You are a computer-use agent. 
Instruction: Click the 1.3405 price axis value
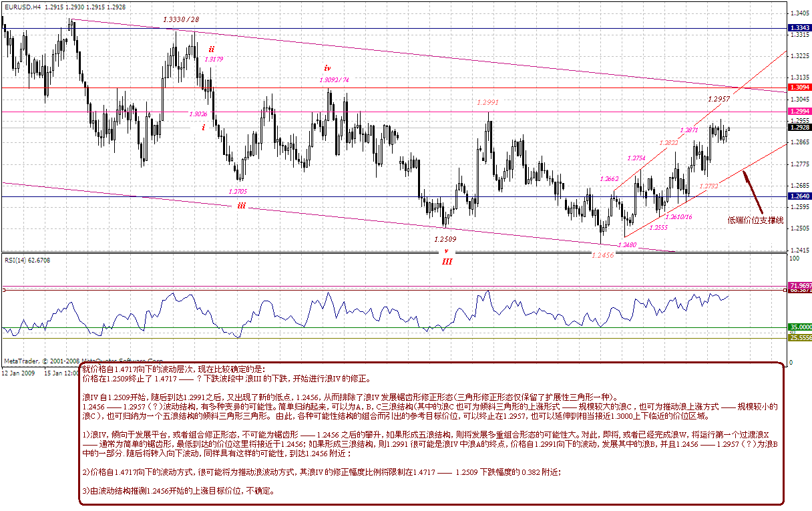(x=799, y=13)
